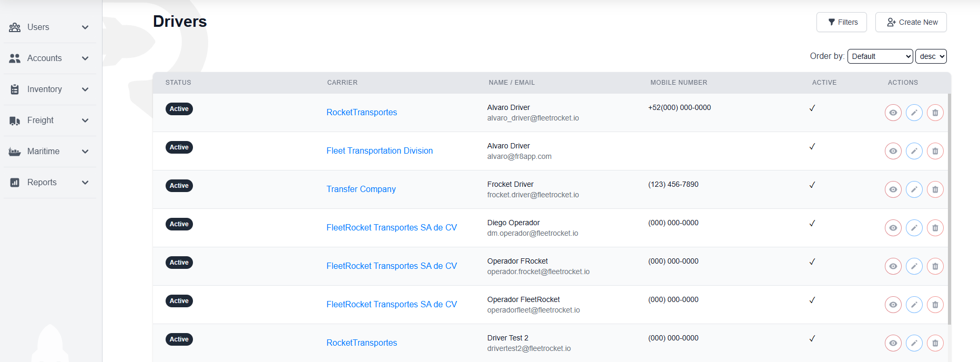Open the Freight sidebar menu

(x=50, y=120)
